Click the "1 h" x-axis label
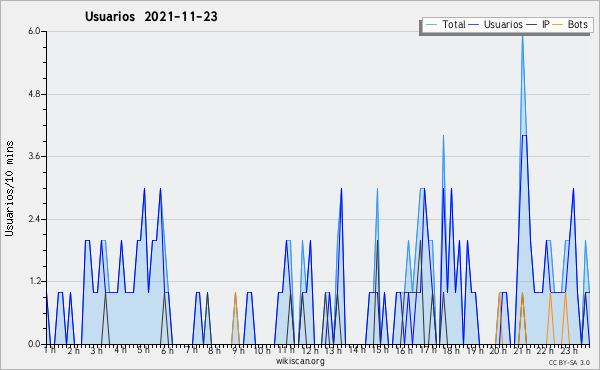Viewport: 600px width, 370px height. point(50,350)
